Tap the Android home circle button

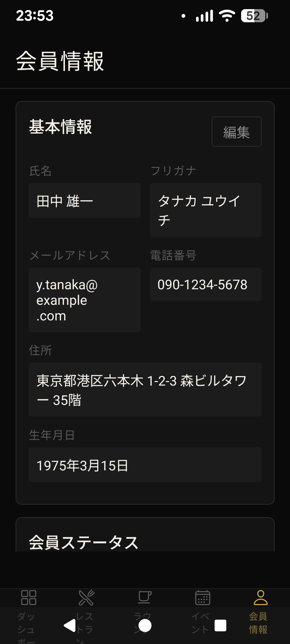pyautogui.click(x=145, y=626)
